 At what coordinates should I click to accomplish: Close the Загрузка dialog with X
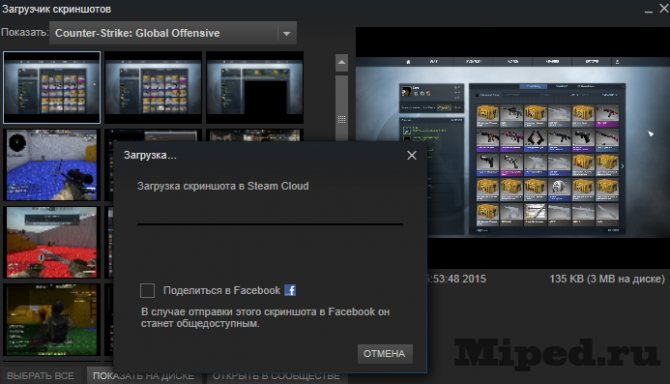[x=411, y=155]
